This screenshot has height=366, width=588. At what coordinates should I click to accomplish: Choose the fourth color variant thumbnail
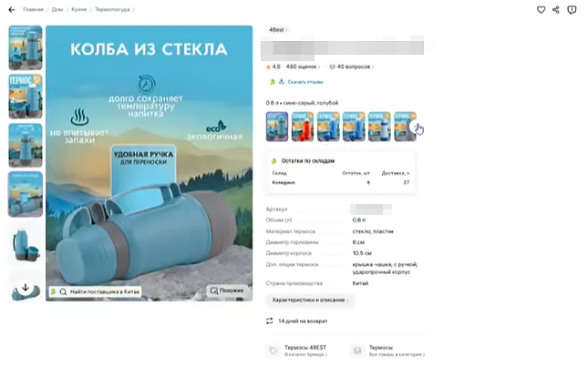354,127
